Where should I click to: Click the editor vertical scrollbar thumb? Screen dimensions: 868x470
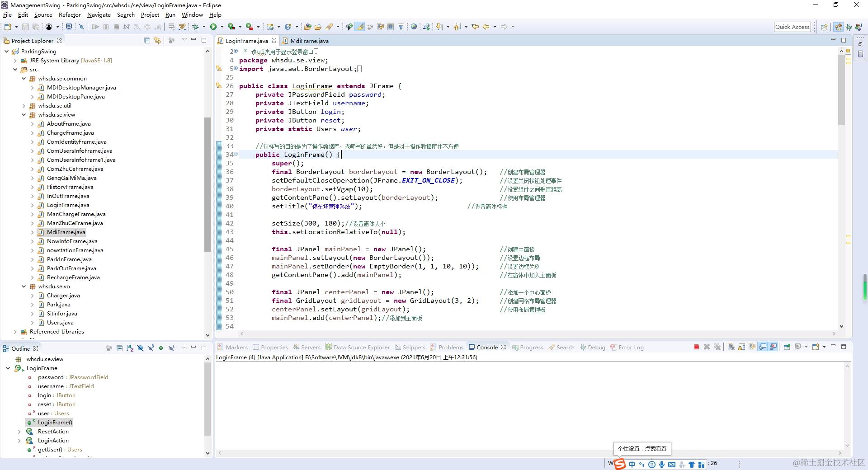click(841, 90)
